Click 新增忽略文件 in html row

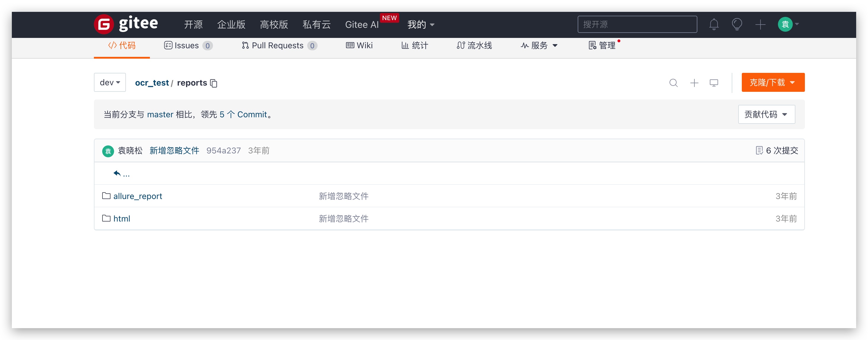pos(344,219)
